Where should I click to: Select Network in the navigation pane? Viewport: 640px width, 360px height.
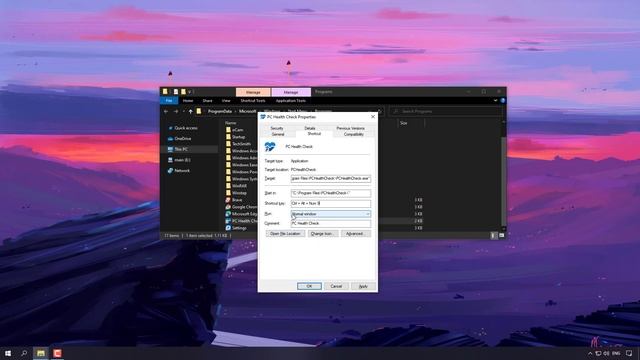[179, 171]
